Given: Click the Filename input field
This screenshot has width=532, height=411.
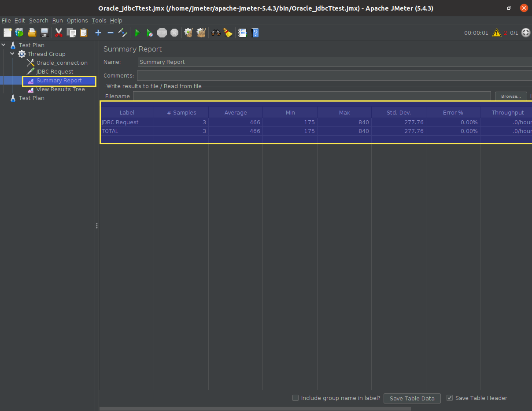Looking at the screenshot, I should [x=312, y=96].
